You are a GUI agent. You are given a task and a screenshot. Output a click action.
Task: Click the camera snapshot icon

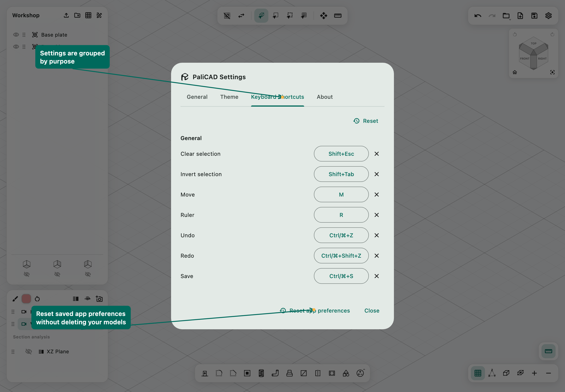[99, 299]
